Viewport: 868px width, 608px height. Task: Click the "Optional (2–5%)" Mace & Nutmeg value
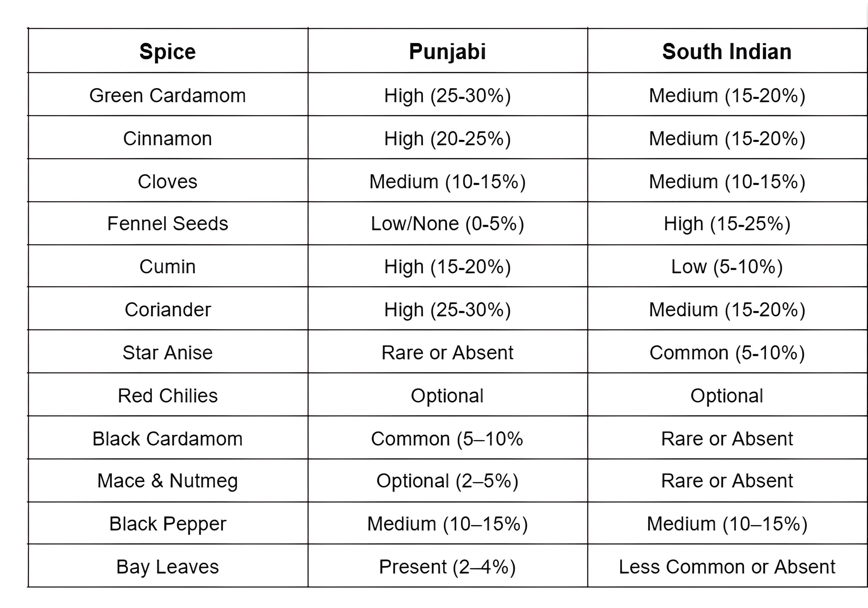pyautogui.click(x=447, y=481)
